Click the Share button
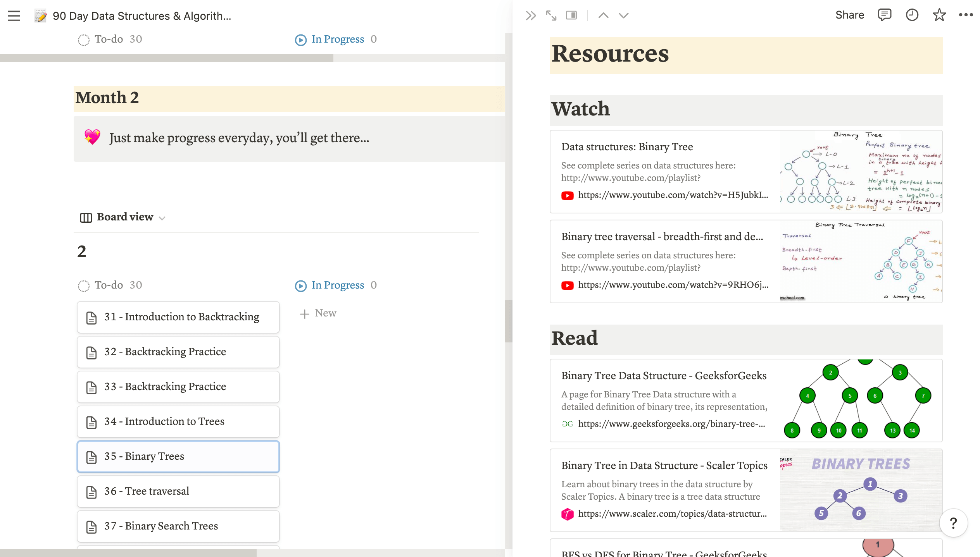 point(849,15)
